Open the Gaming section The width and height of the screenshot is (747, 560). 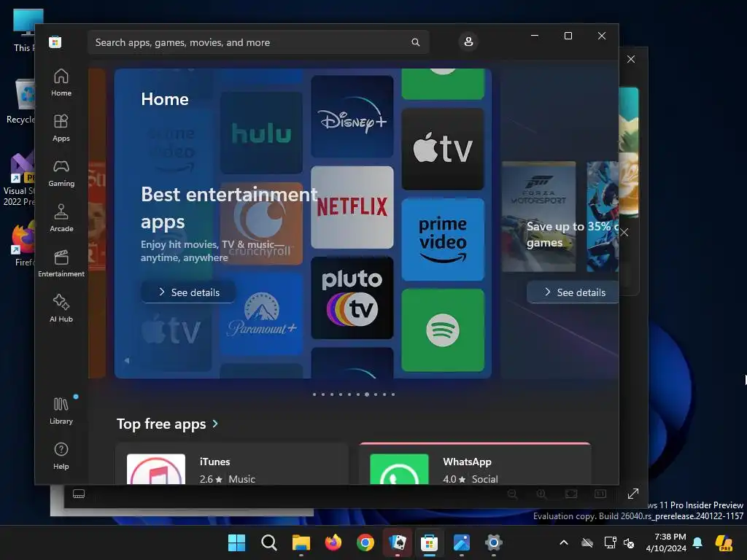61,174
